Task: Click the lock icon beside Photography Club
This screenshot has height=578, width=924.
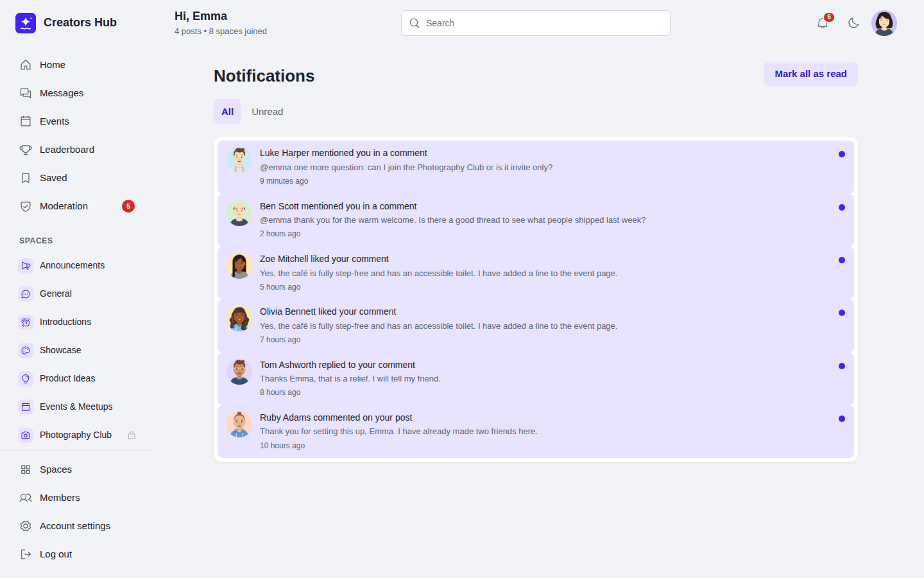Action: [132, 435]
